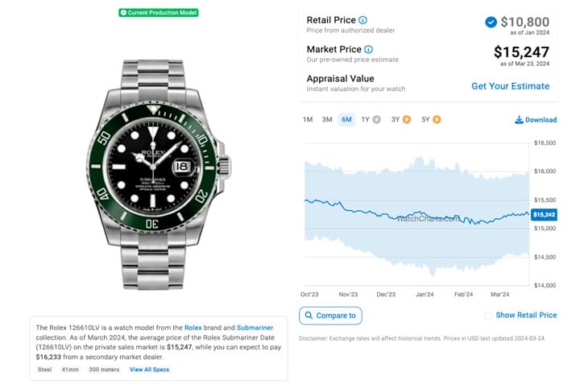Enable the Show Retail Price checkbox
Image resolution: width=588 pixels, height=388 pixels.
[488, 316]
